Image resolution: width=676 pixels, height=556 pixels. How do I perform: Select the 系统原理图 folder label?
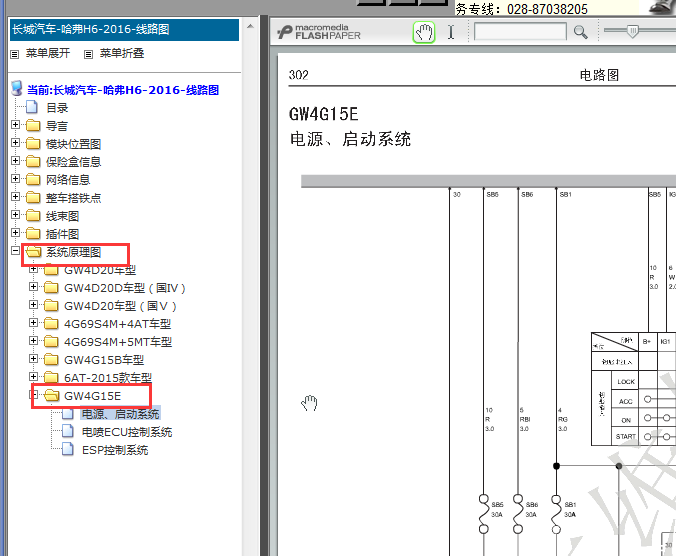coord(73,252)
